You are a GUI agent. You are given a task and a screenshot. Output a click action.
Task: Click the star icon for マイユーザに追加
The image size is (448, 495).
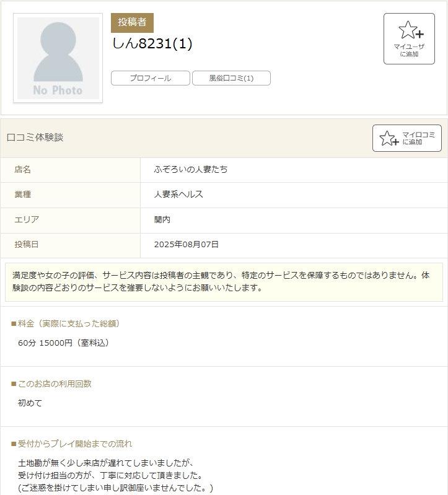(411, 30)
